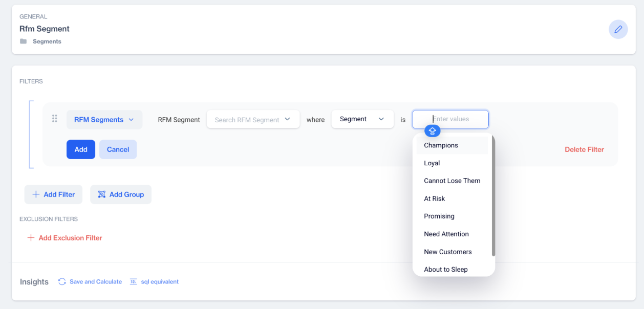Select Champions from the value list

point(453,145)
